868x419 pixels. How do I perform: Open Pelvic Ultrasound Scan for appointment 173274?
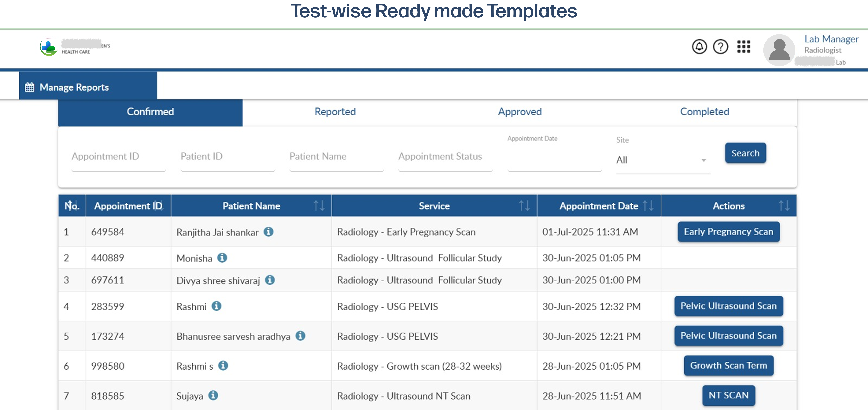point(728,336)
